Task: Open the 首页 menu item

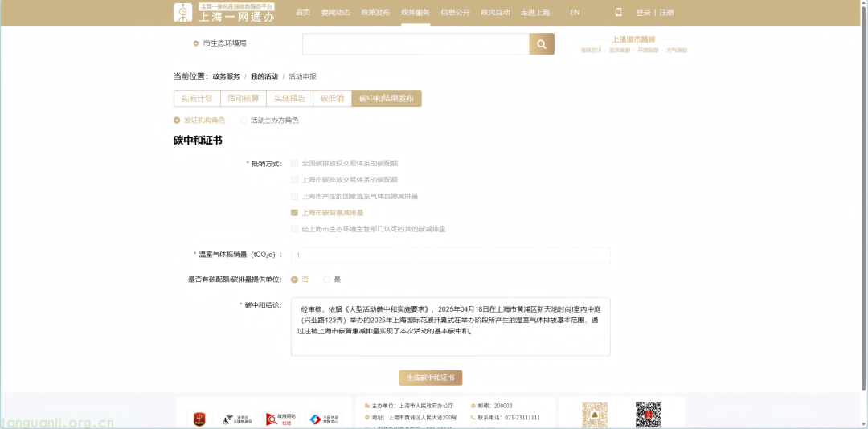Action: (x=303, y=12)
